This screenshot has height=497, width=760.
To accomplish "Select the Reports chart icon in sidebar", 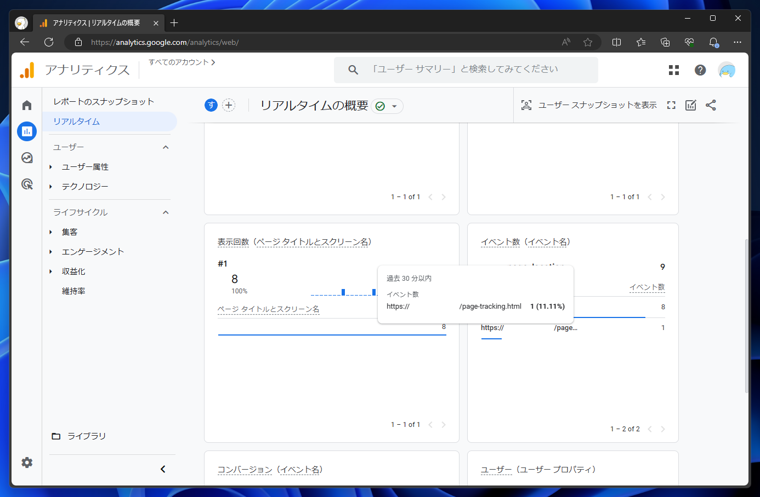I will [x=27, y=131].
